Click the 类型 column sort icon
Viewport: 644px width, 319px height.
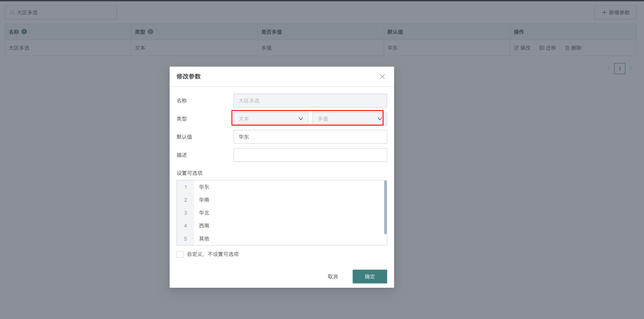click(150, 32)
